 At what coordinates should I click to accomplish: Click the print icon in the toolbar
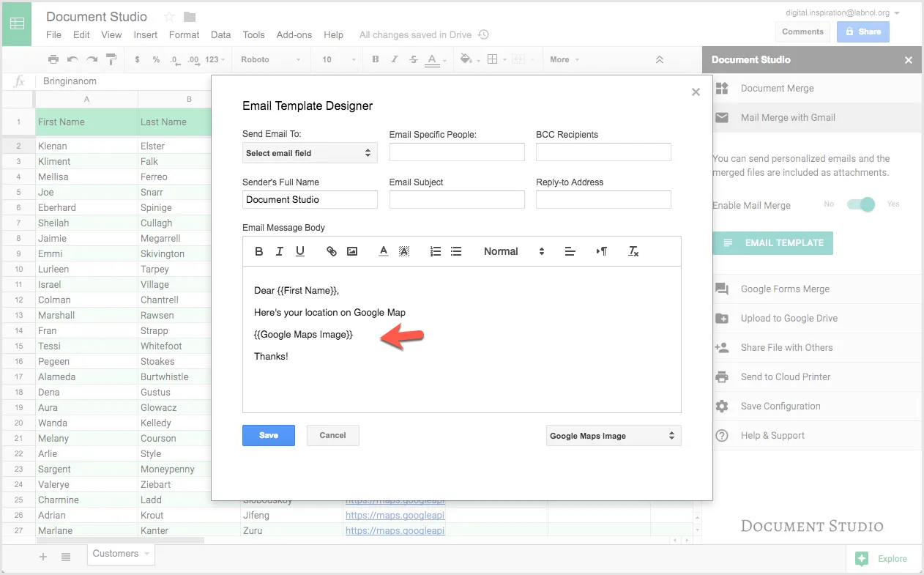54,59
